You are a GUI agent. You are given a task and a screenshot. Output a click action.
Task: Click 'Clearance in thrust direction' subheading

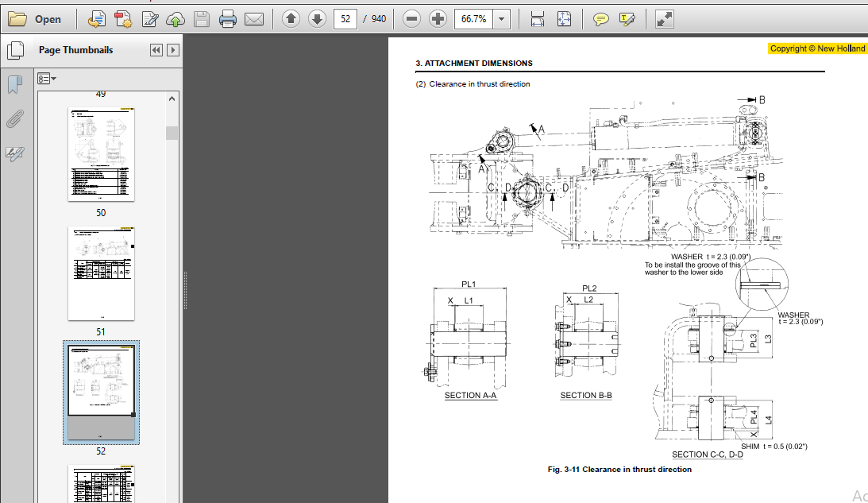pos(480,84)
